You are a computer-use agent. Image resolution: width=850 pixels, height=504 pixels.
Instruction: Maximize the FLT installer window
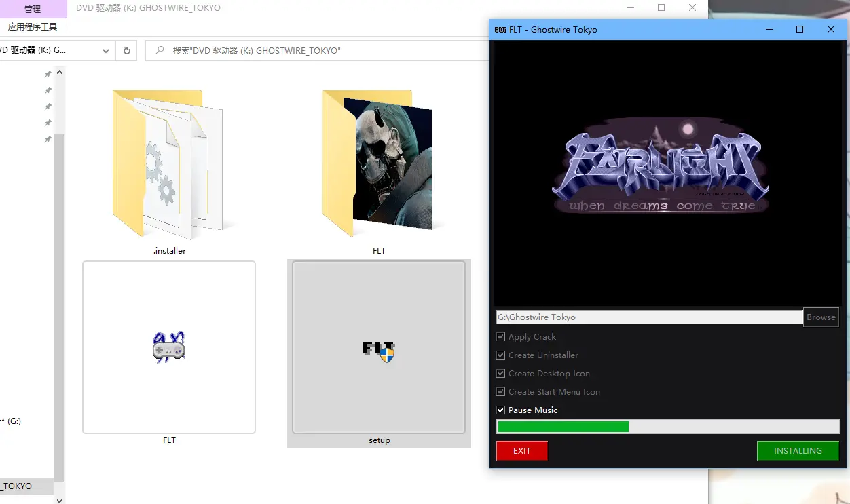(x=800, y=29)
